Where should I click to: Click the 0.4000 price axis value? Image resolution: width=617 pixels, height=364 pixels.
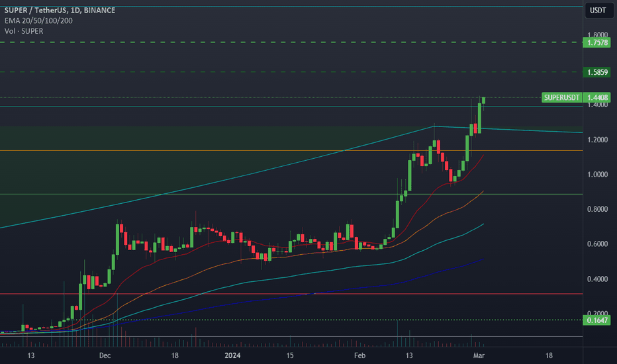597,279
